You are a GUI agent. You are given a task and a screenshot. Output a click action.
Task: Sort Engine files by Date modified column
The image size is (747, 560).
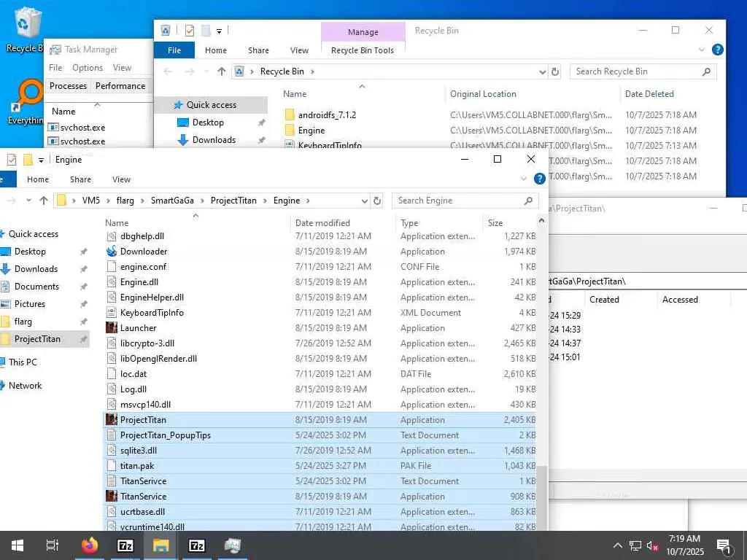(343, 222)
